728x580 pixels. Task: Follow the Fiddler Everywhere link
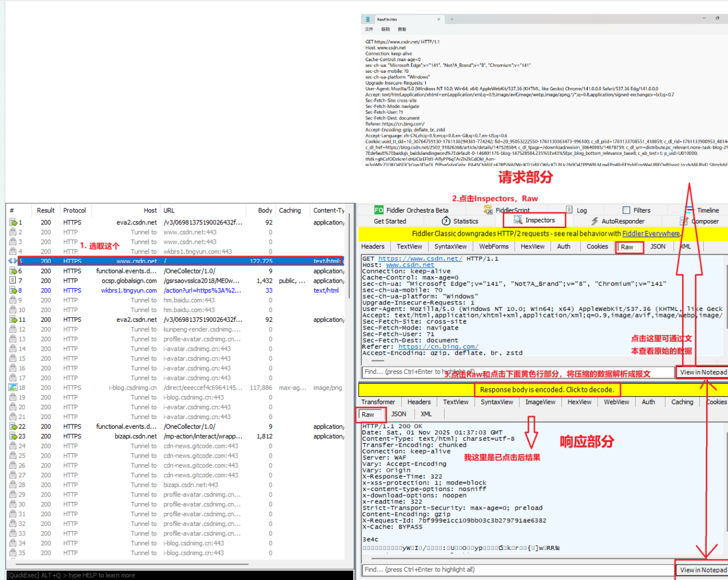click(x=651, y=234)
